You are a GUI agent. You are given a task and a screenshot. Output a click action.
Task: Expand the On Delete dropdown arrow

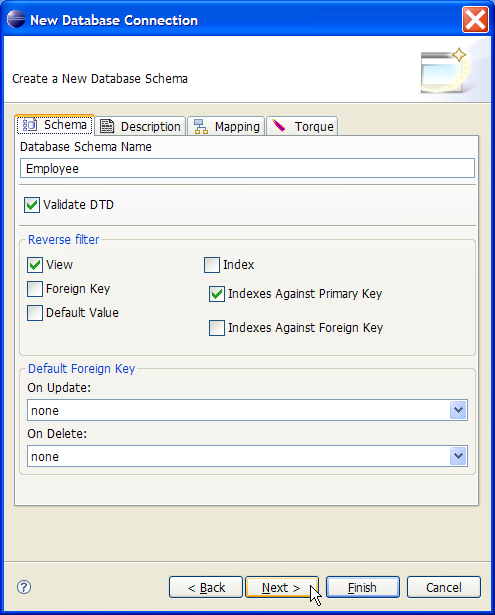(x=458, y=456)
